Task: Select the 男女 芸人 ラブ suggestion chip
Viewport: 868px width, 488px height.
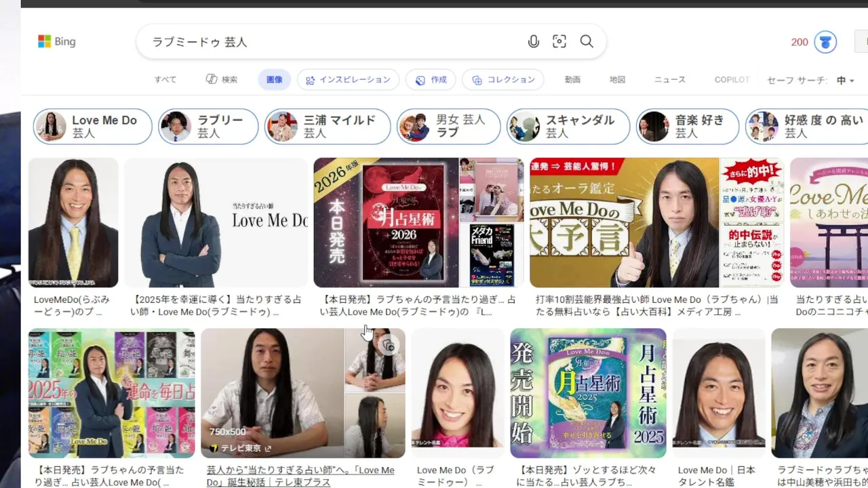Action: [x=449, y=127]
